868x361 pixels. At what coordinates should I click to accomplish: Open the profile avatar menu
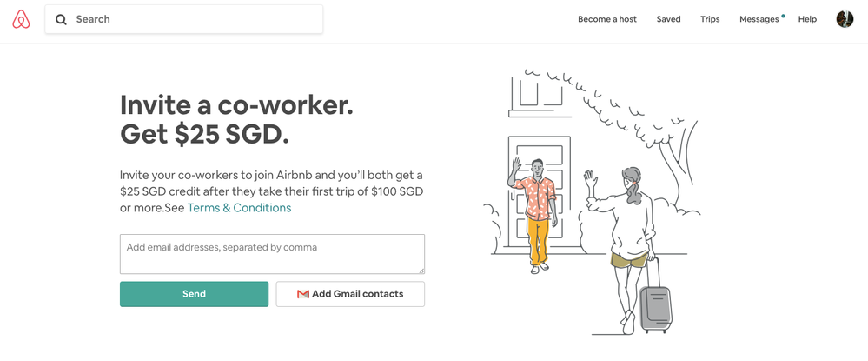click(x=845, y=19)
